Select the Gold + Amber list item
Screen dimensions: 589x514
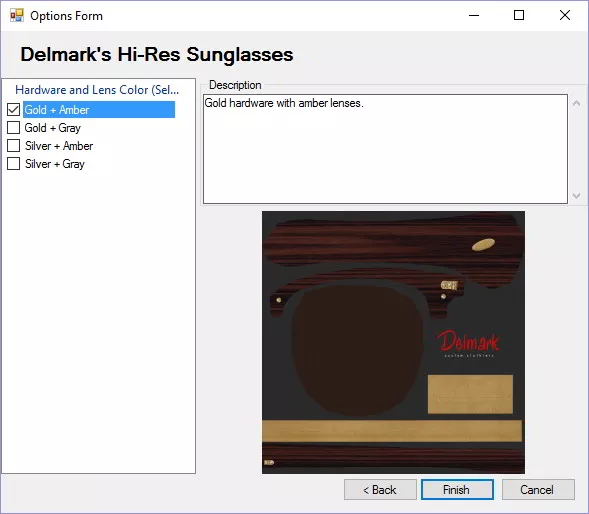[x=99, y=110]
